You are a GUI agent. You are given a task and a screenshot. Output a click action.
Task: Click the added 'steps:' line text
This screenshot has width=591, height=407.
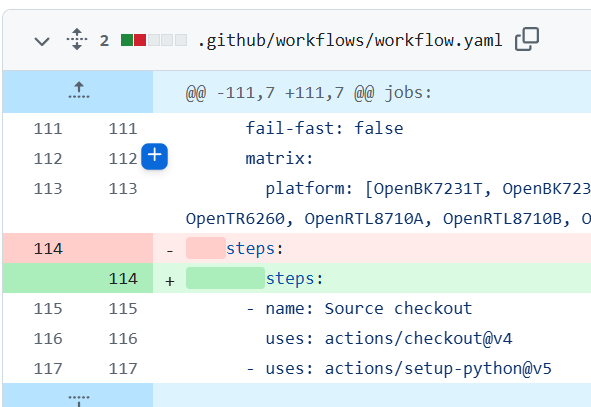tap(294, 279)
